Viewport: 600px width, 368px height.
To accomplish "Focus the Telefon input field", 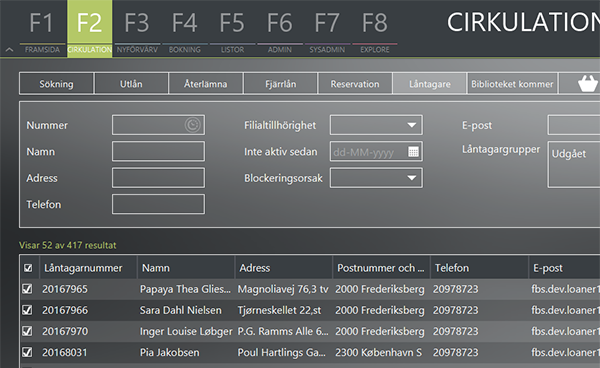I will tap(158, 204).
